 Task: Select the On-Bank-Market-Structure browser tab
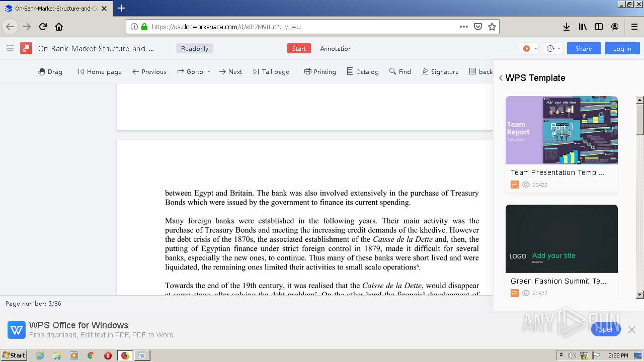pyautogui.click(x=56, y=9)
